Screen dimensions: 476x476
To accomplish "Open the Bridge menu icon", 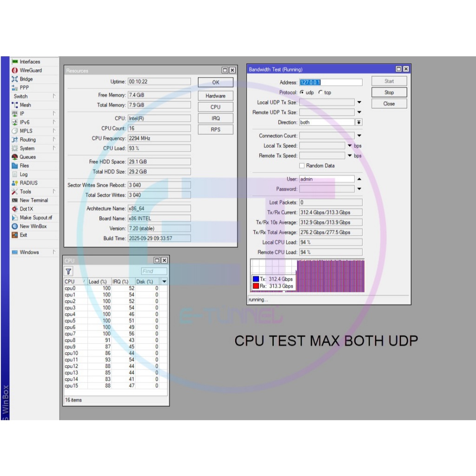I will click(x=15, y=79).
